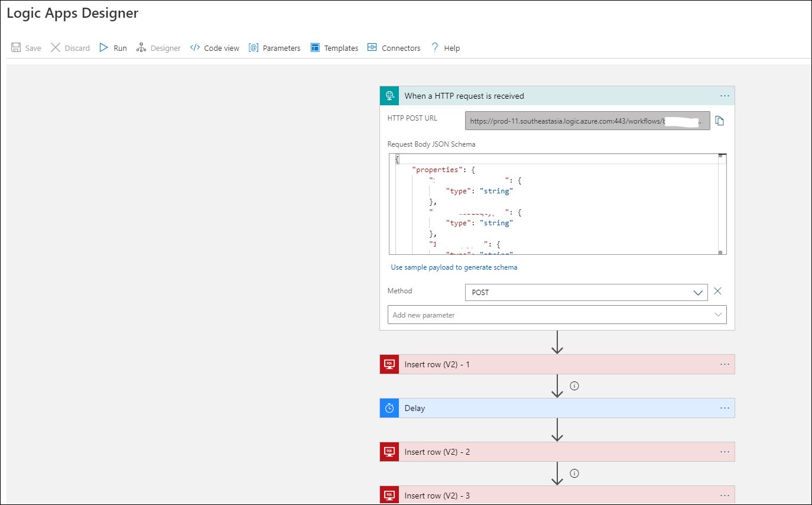Expand the Method dropdown showing POST

tap(698, 292)
